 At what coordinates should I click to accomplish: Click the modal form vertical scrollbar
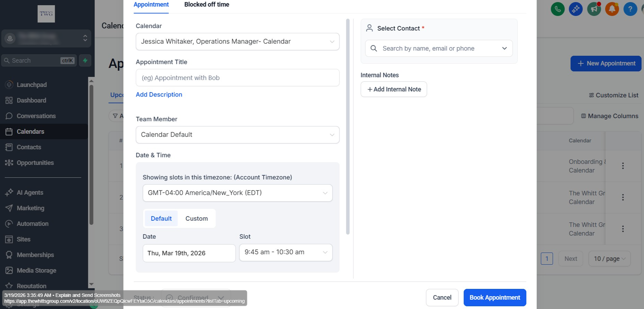pyautogui.click(x=348, y=126)
